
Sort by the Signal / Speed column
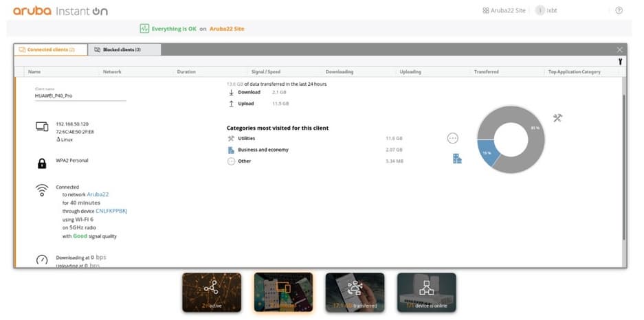click(266, 72)
